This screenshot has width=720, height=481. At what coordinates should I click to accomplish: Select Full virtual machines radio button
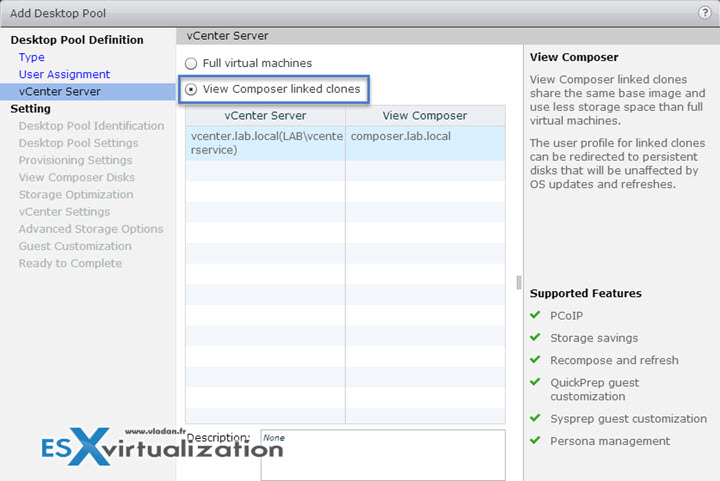(x=191, y=63)
